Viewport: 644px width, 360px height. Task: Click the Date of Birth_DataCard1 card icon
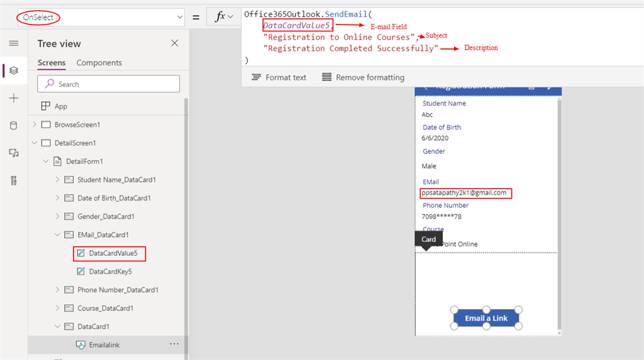tap(69, 198)
